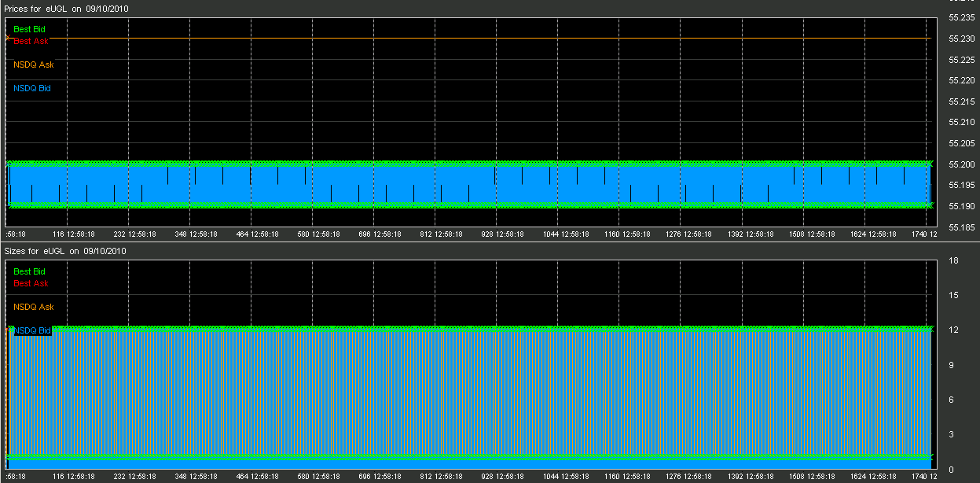Point at the 55.215 price axis label

coord(962,101)
